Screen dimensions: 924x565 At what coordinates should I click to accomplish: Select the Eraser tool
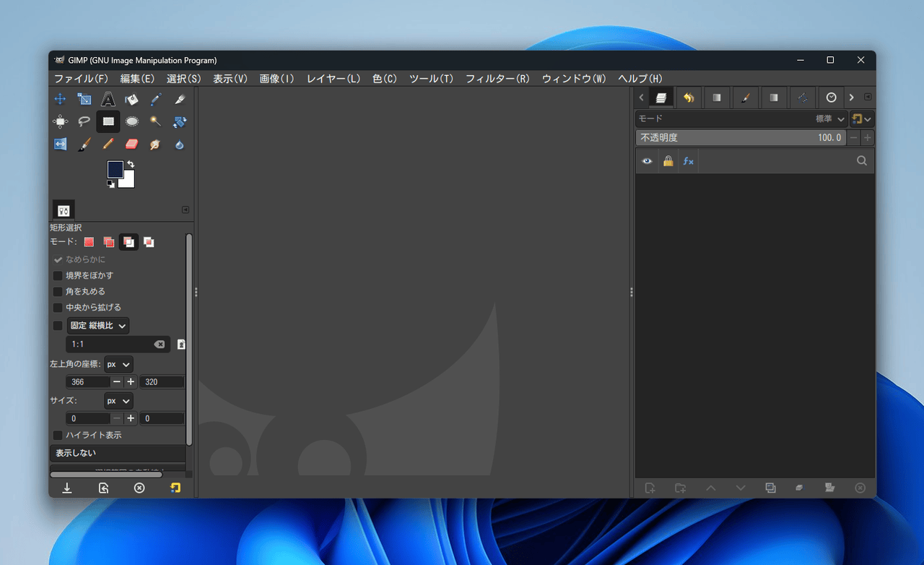(131, 144)
